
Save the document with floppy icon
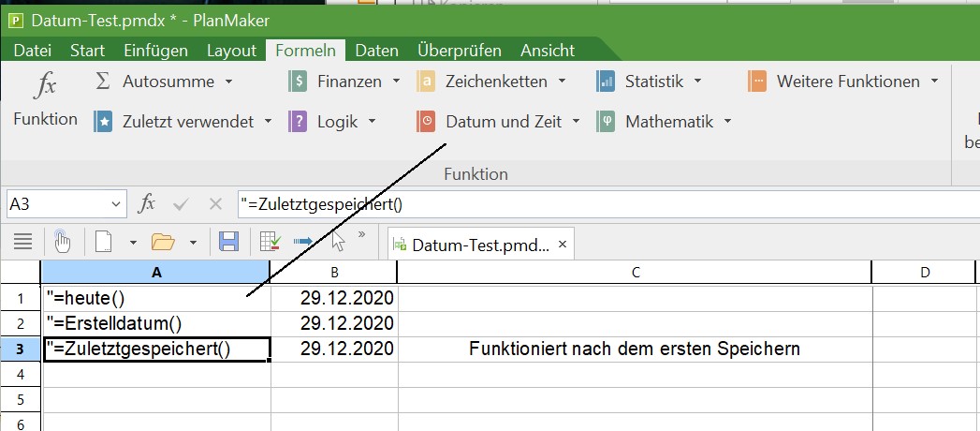(228, 242)
